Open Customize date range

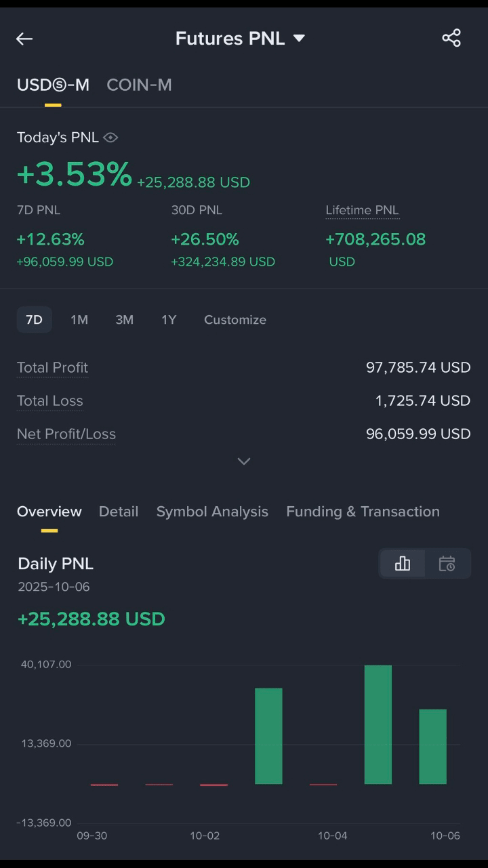235,320
